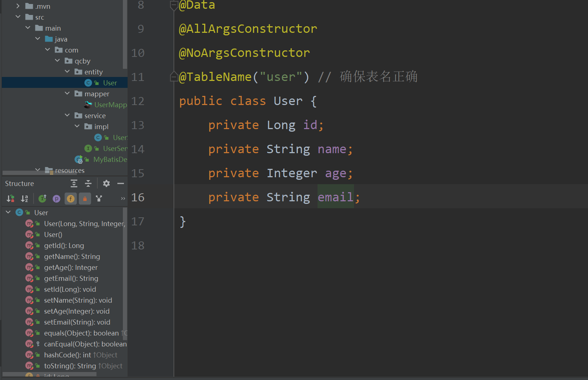Select User class in entity package
The width and height of the screenshot is (588, 380).
[110, 83]
